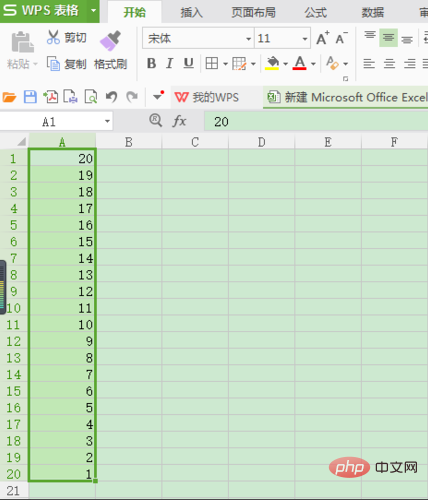
Task: Click the Cut (剪切) scissors icon
Action: (53, 37)
